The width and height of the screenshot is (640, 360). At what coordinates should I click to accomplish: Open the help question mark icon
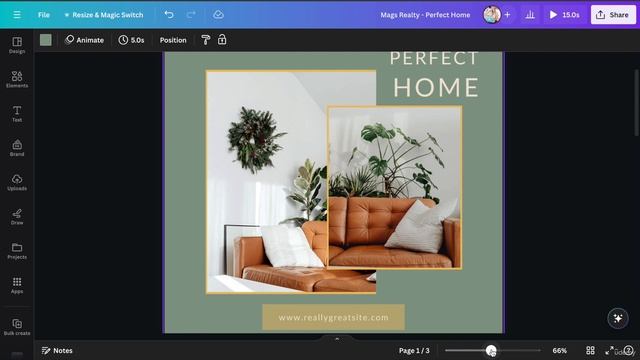pos(629,351)
